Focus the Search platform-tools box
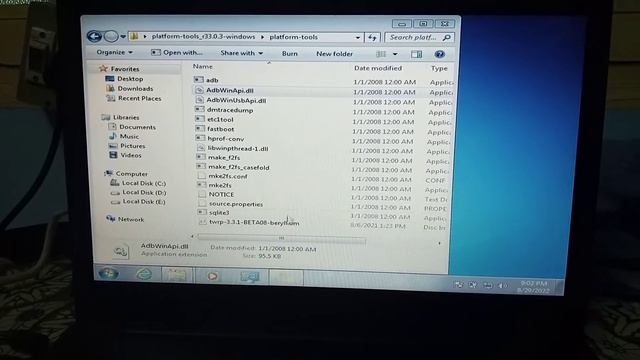The width and height of the screenshot is (640, 360). click(x=419, y=38)
